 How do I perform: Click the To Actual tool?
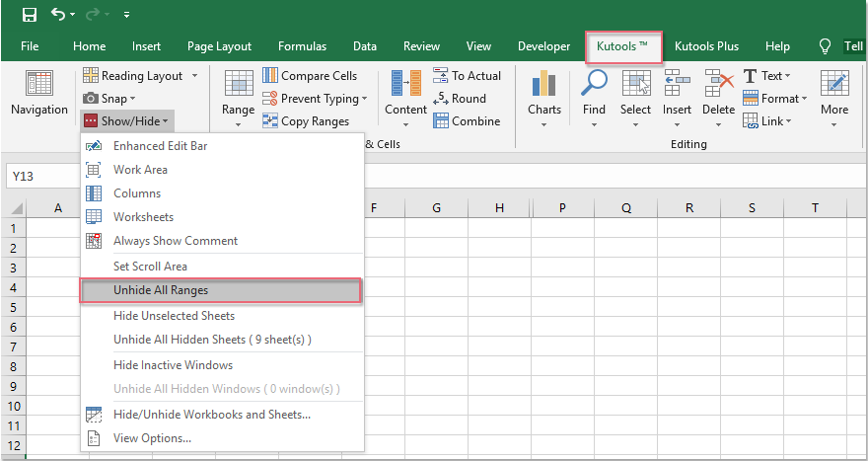[x=468, y=76]
